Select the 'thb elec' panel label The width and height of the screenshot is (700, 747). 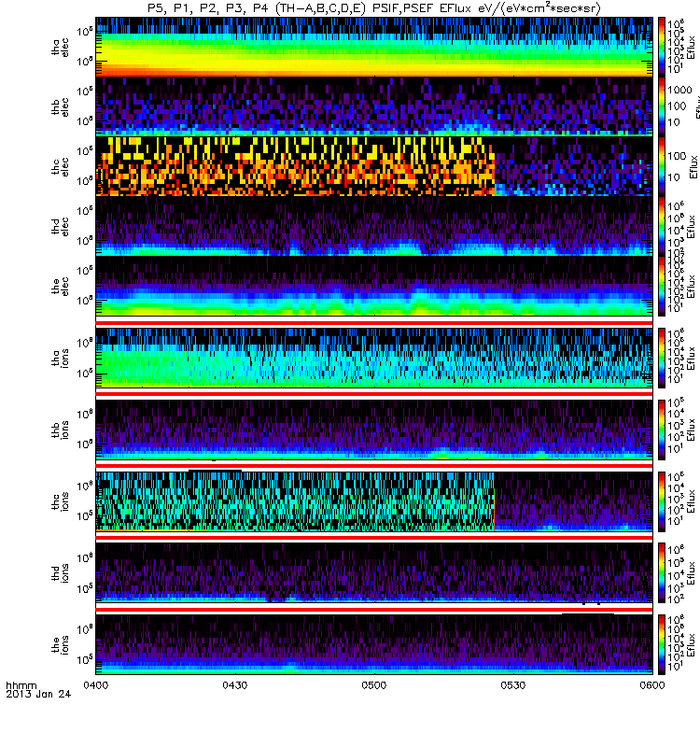tap(60, 106)
